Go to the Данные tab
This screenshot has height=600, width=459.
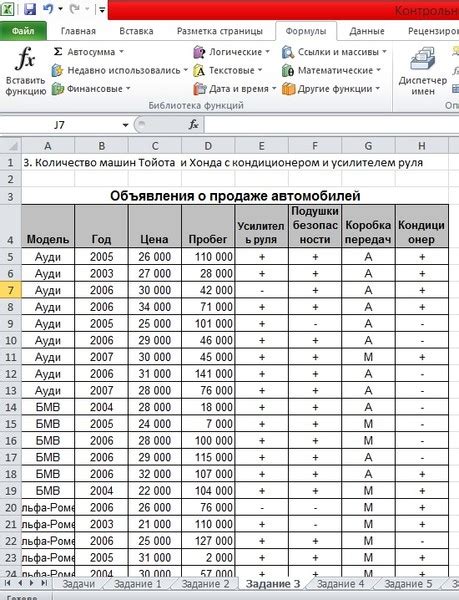pyautogui.click(x=367, y=31)
